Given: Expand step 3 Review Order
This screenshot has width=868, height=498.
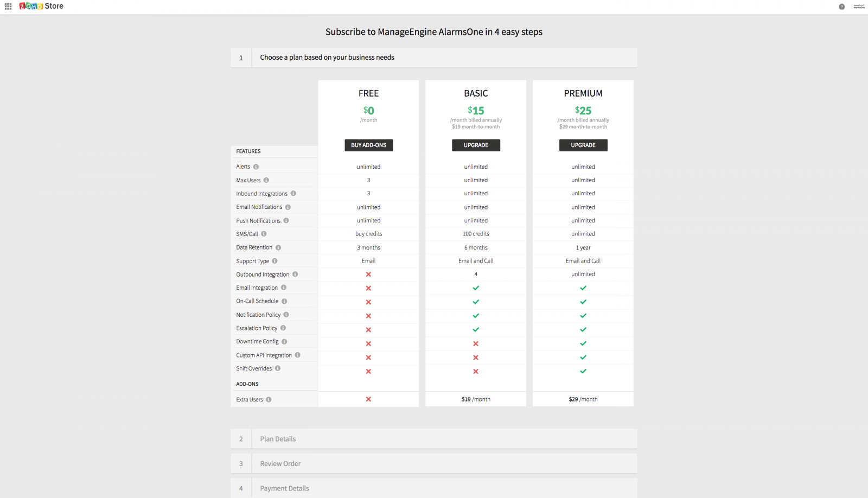Looking at the screenshot, I should pos(434,464).
